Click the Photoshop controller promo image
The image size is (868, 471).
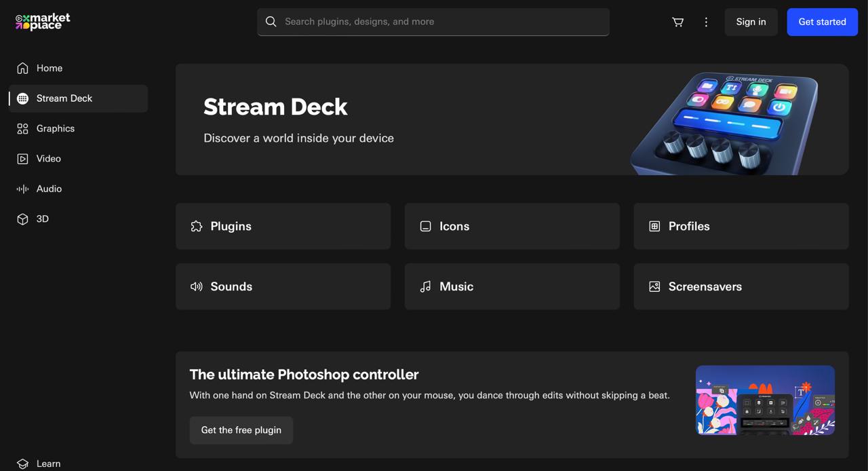(765, 400)
